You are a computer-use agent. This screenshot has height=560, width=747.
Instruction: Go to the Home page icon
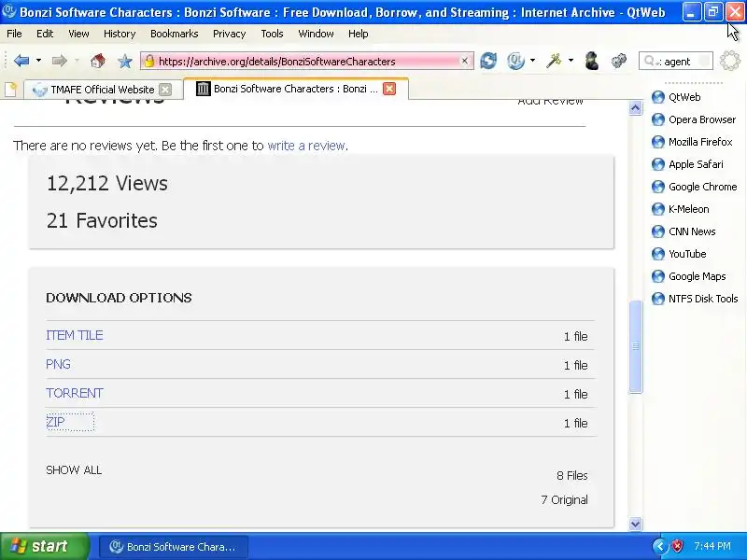pyautogui.click(x=98, y=61)
